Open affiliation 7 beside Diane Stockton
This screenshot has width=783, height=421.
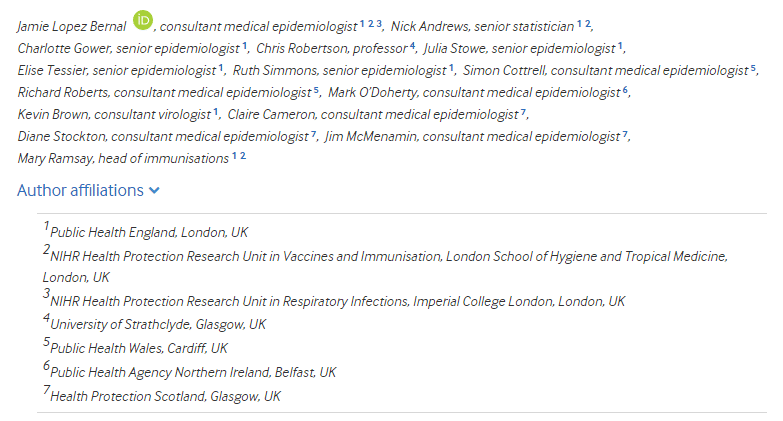314,134
